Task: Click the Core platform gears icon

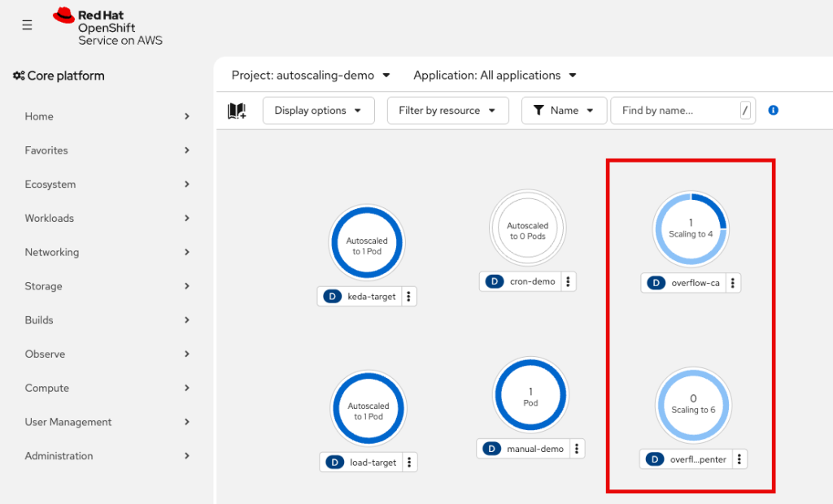Action: (19, 76)
